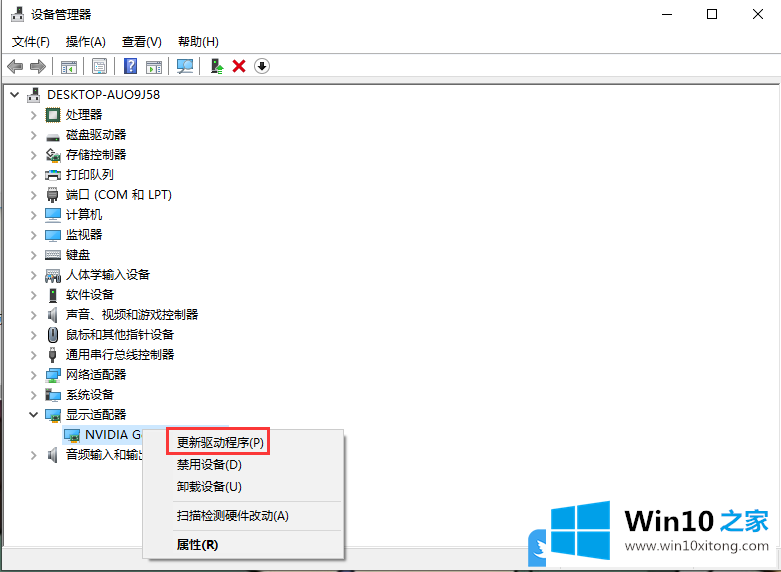
Task: Click the NVIDIA display adapter device icon
Action: 72,435
